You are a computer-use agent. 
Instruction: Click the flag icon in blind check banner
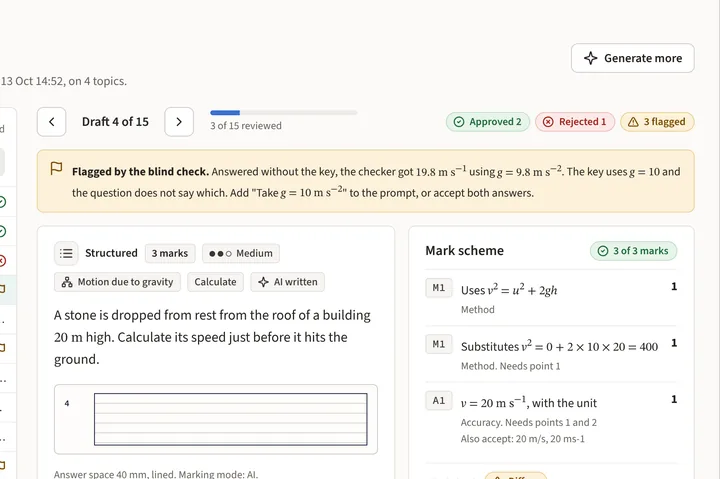coord(56,169)
